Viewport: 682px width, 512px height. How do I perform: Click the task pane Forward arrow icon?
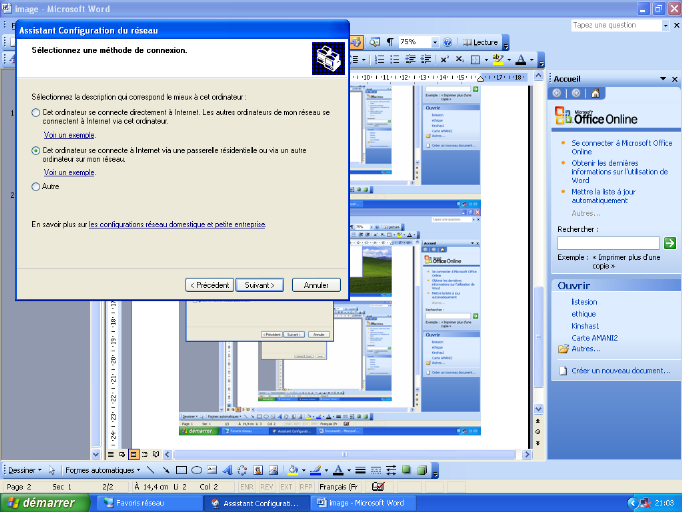576,93
